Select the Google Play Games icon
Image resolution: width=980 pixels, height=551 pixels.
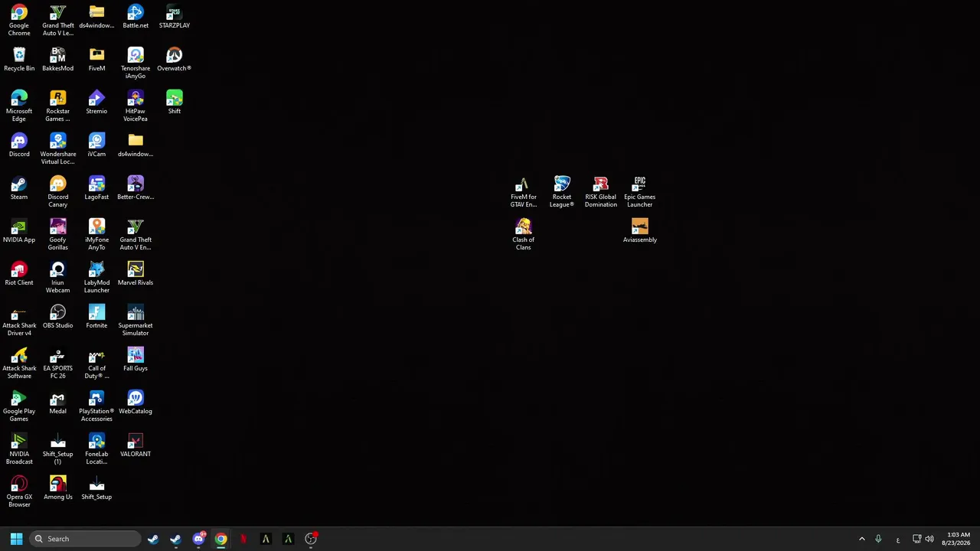(x=19, y=406)
